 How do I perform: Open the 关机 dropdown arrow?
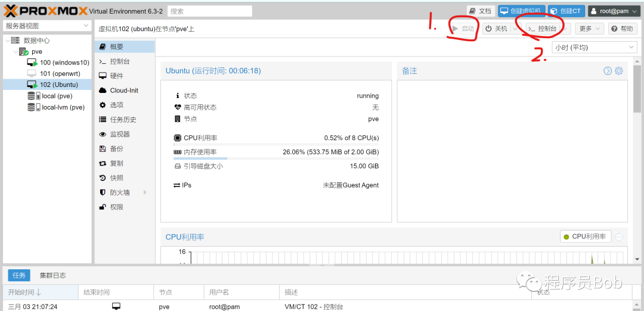point(515,29)
